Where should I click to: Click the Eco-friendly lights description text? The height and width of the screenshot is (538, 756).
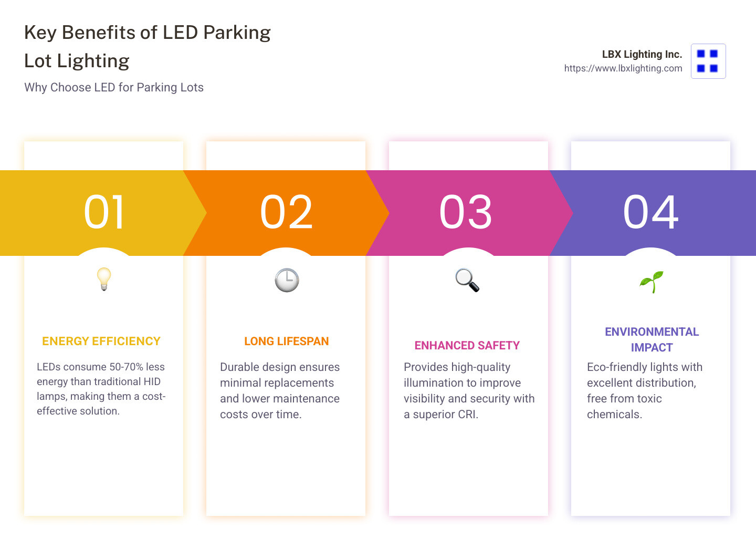[644, 390]
